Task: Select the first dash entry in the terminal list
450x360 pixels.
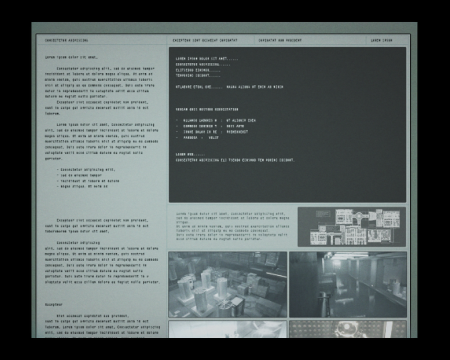Action: click(216, 120)
